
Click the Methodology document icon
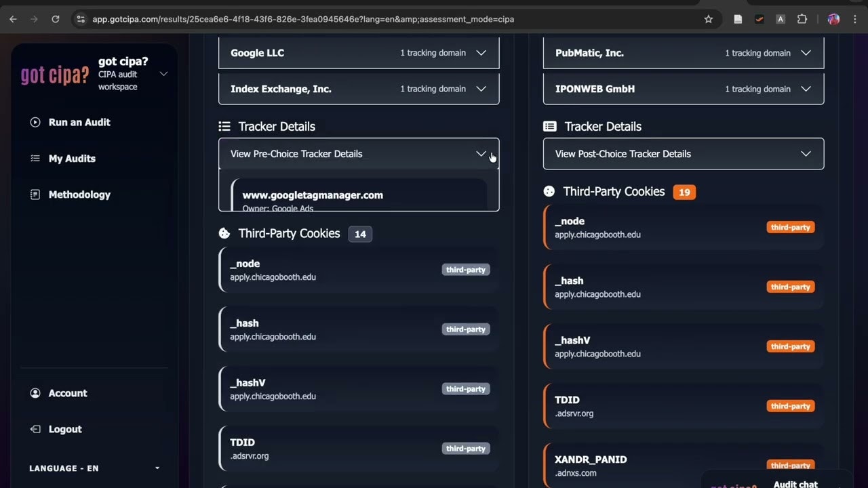pos(35,195)
